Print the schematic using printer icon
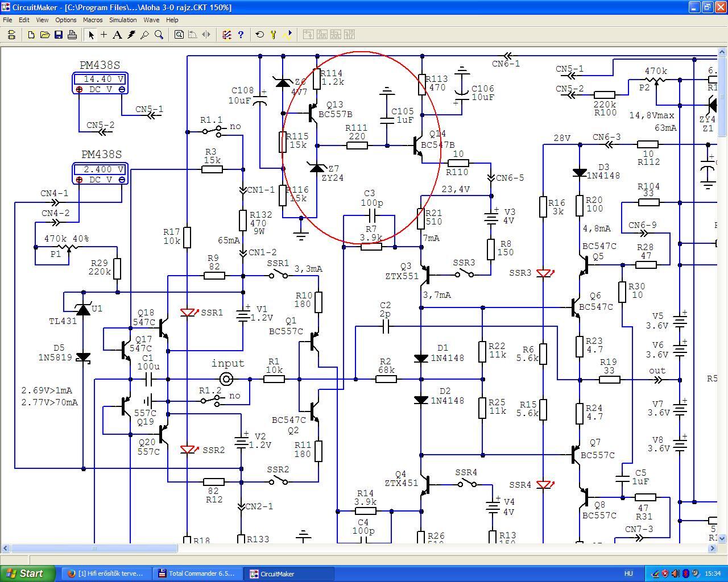 point(72,35)
